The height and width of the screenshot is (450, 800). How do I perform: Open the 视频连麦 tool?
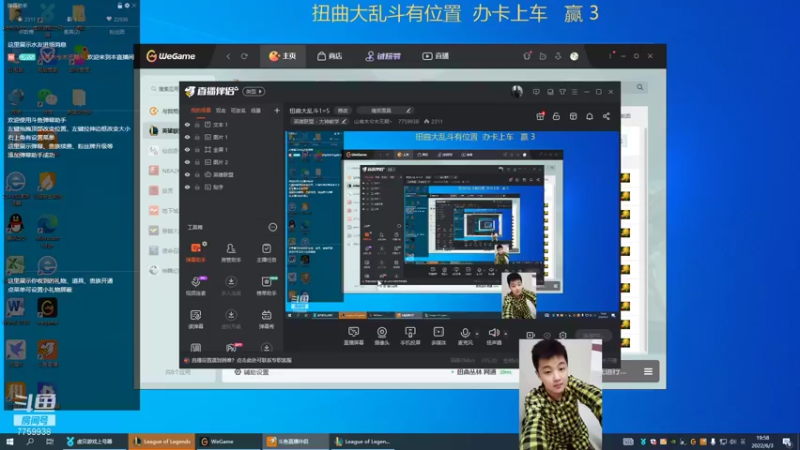[195, 286]
